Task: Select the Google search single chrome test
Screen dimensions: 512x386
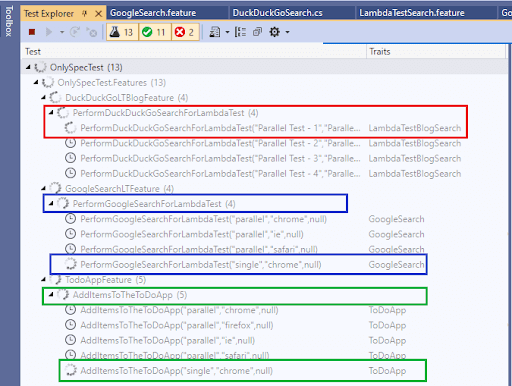Action: [x=264, y=265]
